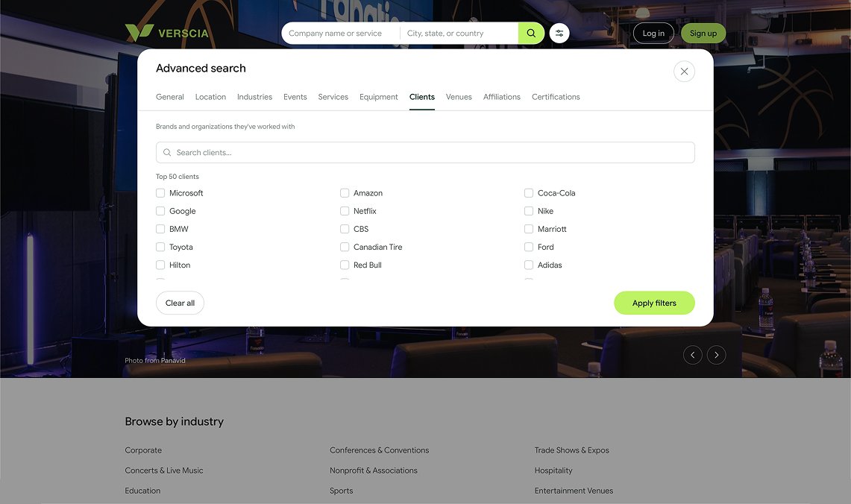
Task: Check the Ford checkbox
Action: (x=529, y=247)
